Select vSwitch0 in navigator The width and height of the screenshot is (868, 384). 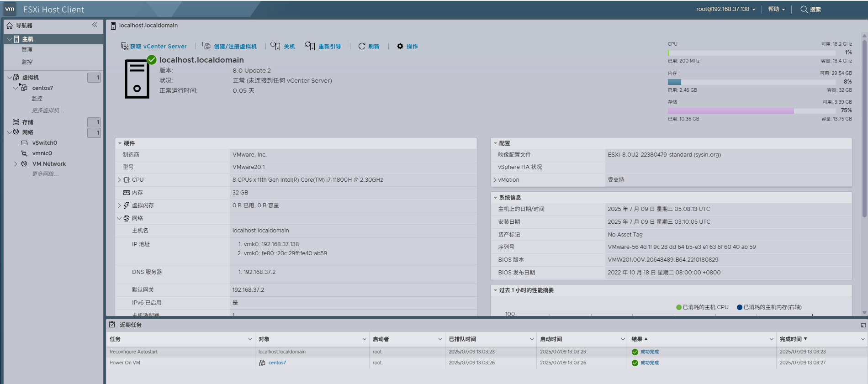[x=44, y=143]
